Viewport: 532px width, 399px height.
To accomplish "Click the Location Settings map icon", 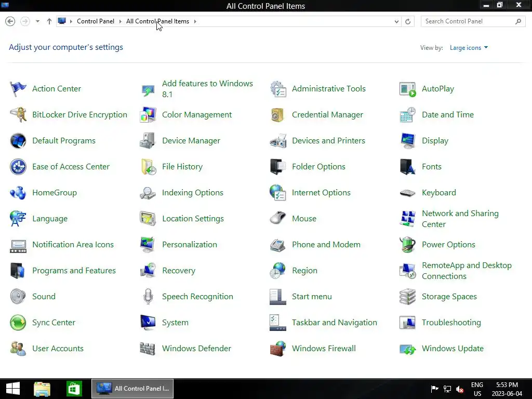I will tap(148, 219).
